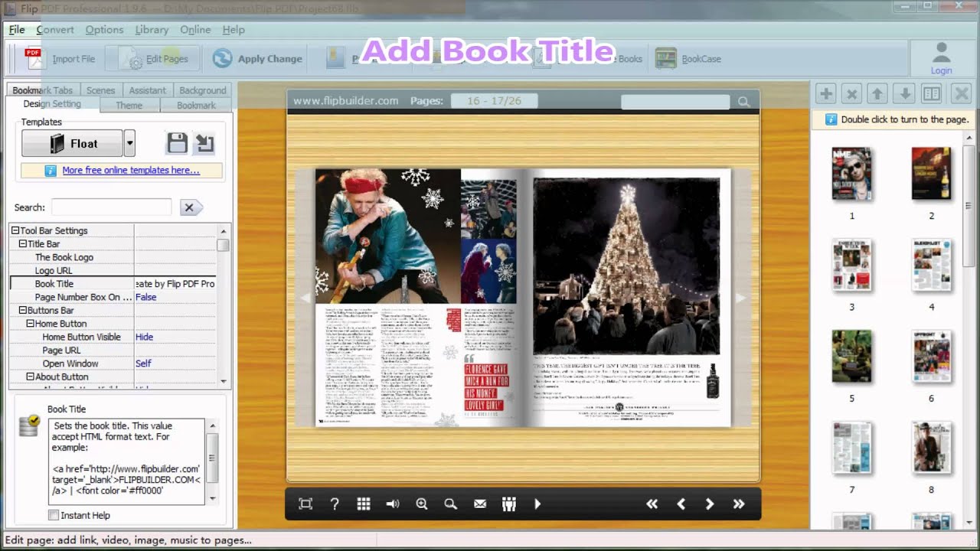The width and height of the screenshot is (980, 551).
Task: Switch to the Bookmark tab
Action: pos(196,106)
